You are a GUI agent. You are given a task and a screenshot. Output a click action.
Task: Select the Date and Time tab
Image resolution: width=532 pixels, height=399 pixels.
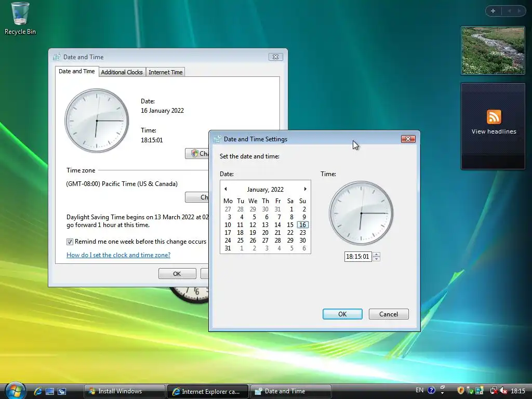77,71
